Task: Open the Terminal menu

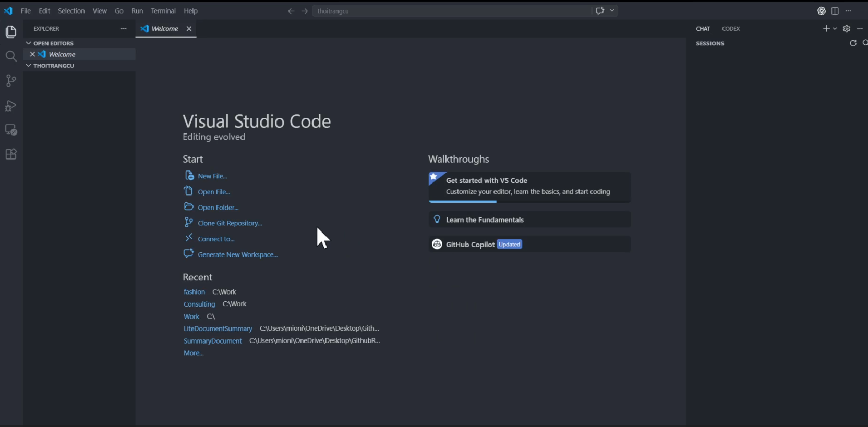Action: point(163,11)
